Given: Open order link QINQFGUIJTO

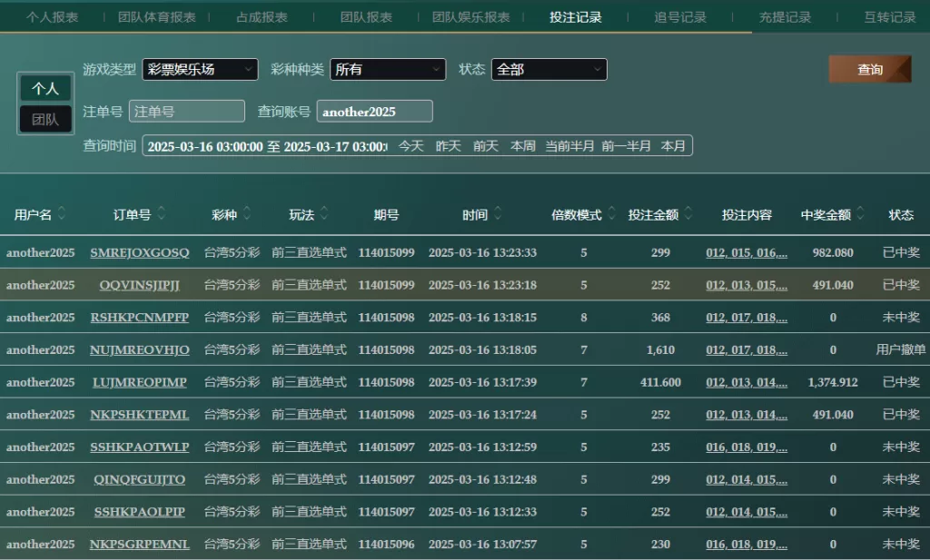Looking at the screenshot, I should point(139,479).
